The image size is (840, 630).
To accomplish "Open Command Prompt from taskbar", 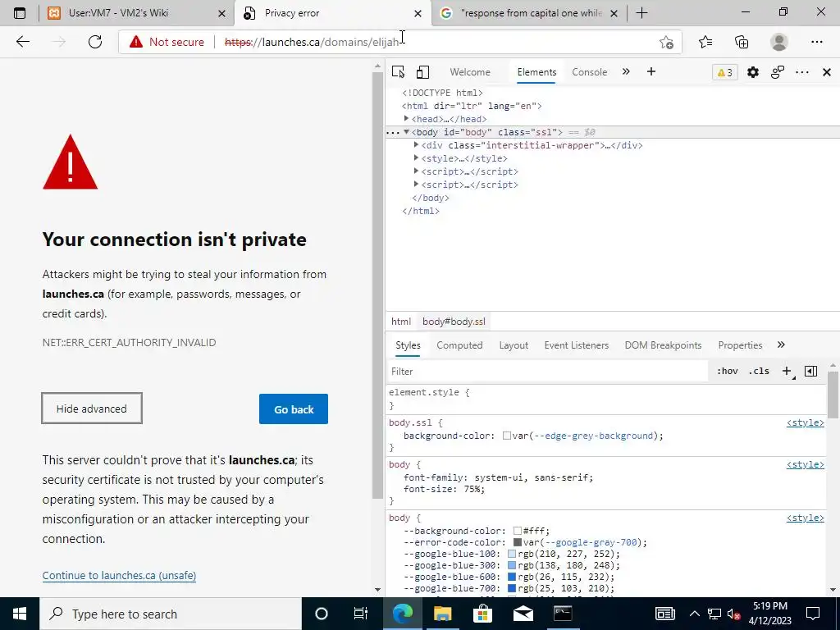I will (563, 614).
